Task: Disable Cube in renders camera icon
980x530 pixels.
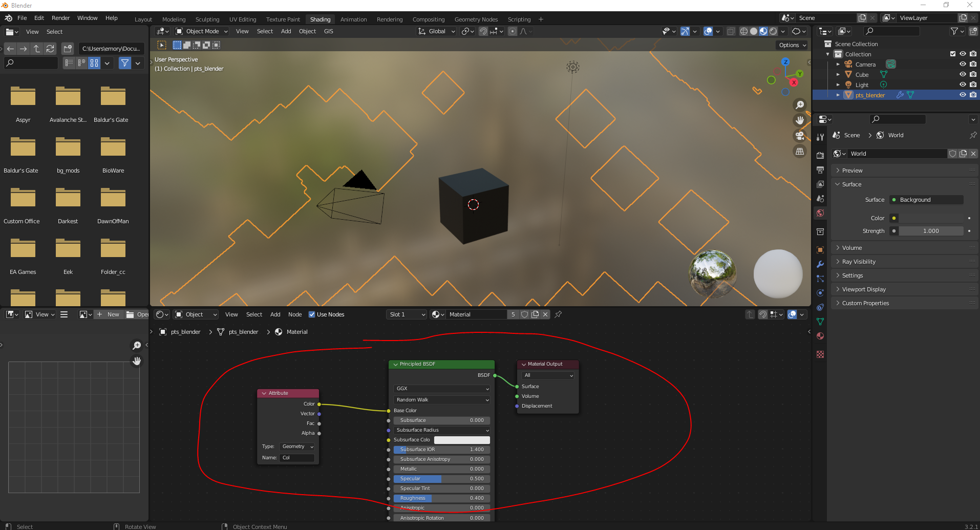Action: (973, 74)
